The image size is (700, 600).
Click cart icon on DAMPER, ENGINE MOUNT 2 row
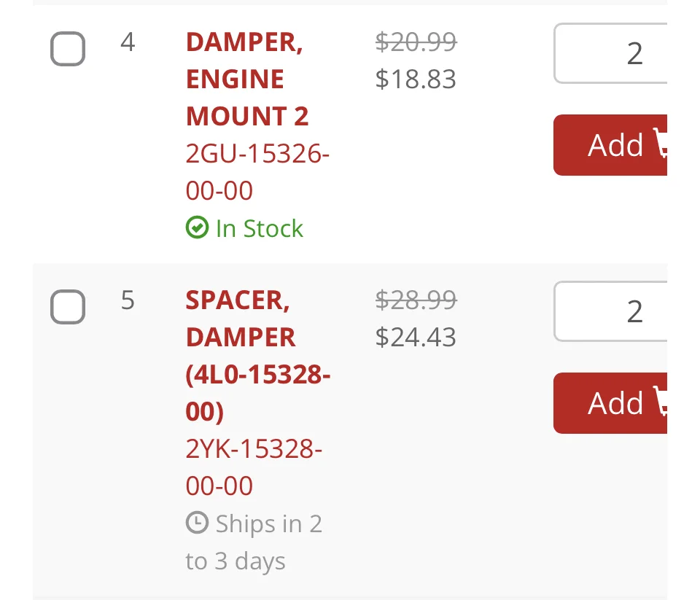click(x=662, y=145)
